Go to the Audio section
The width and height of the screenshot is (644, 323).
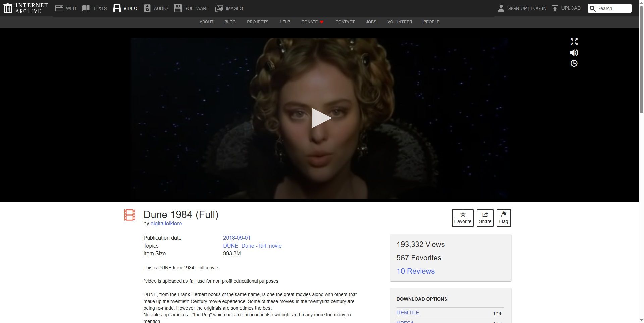point(156,8)
